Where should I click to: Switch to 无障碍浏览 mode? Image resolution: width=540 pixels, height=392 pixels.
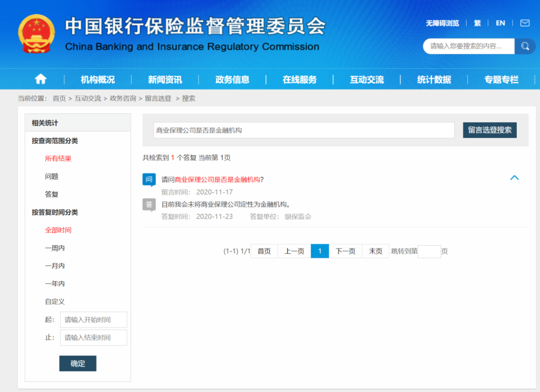click(442, 23)
